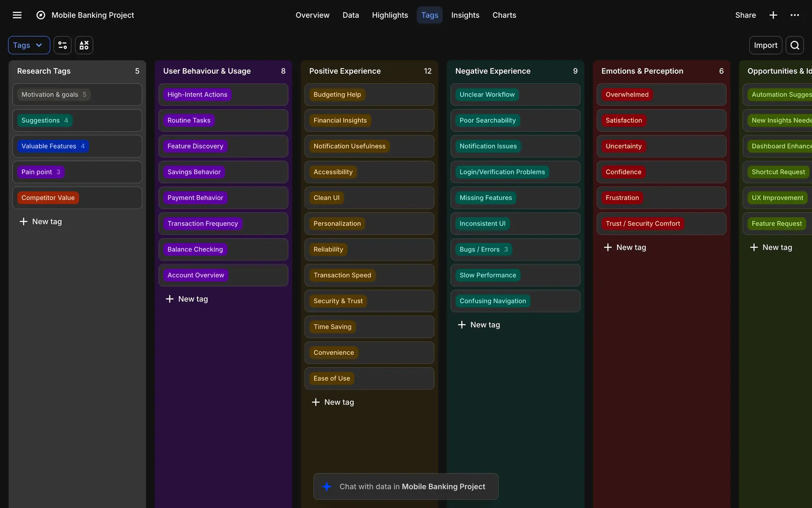Click the sparkle chat assistant icon
The image size is (812, 508).
327,487
